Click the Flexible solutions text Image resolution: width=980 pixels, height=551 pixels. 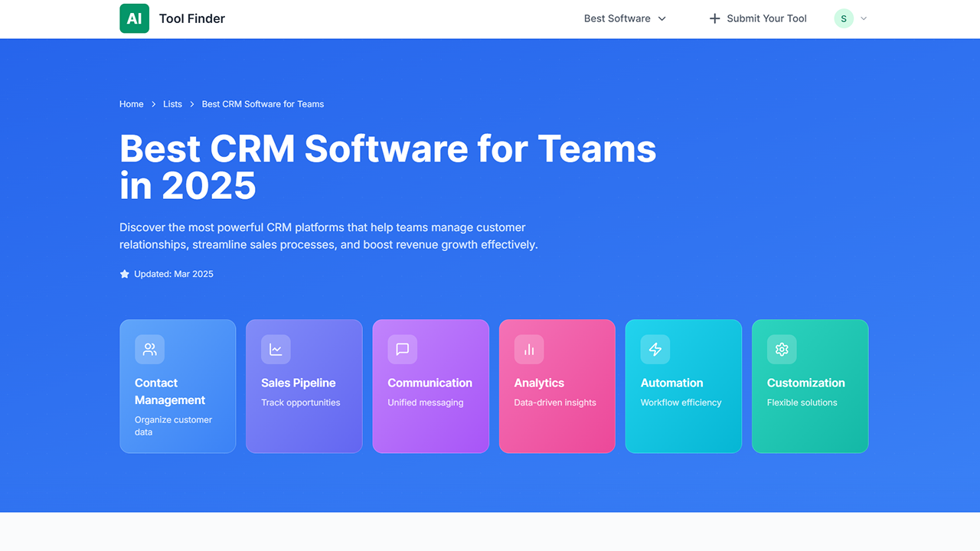tap(802, 403)
